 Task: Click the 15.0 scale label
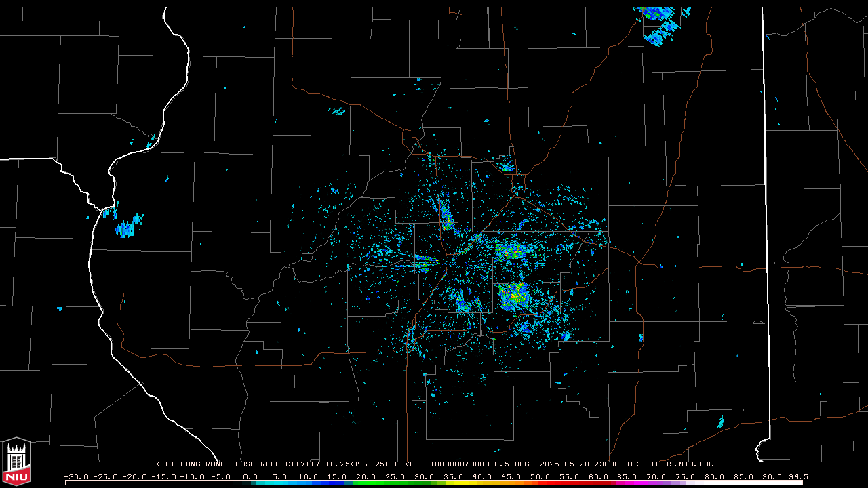tap(337, 477)
